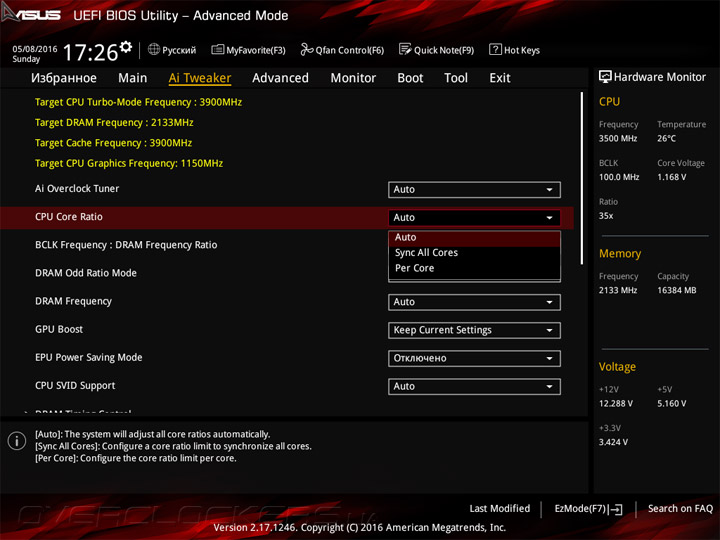Image resolution: width=720 pixels, height=540 pixels.
Task: Open MyFavorite(F3)
Action: pos(248,50)
